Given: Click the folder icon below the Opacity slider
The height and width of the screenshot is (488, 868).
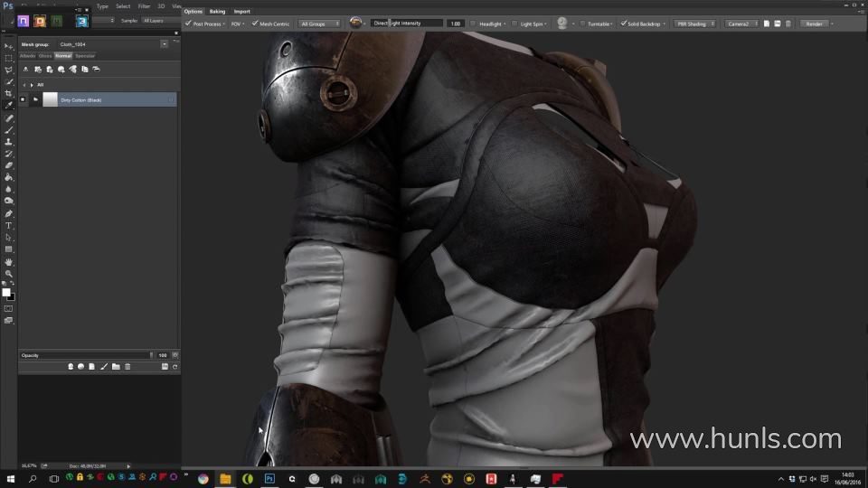Looking at the screenshot, I should point(116,366).
